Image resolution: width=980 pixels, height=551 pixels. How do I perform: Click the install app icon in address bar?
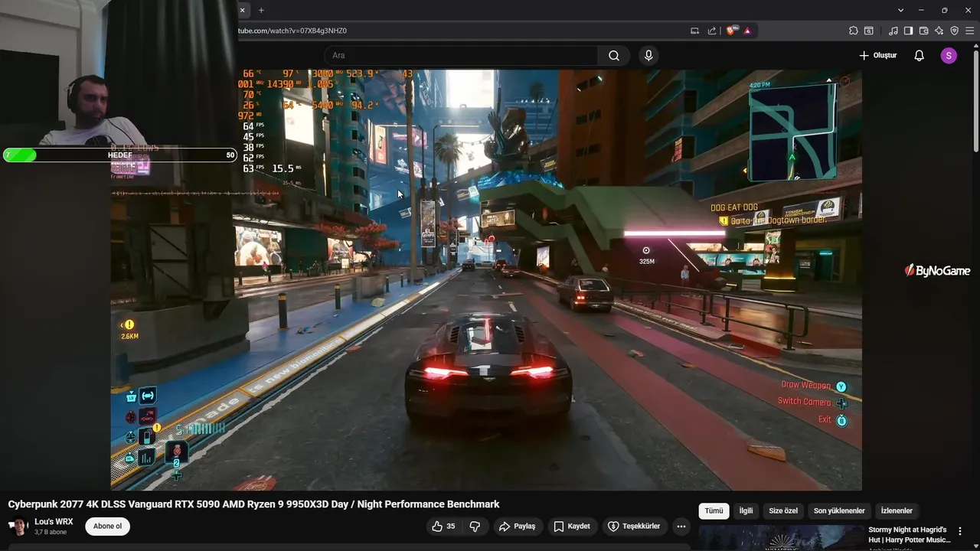pyautogui.click(x=694, y=31)
